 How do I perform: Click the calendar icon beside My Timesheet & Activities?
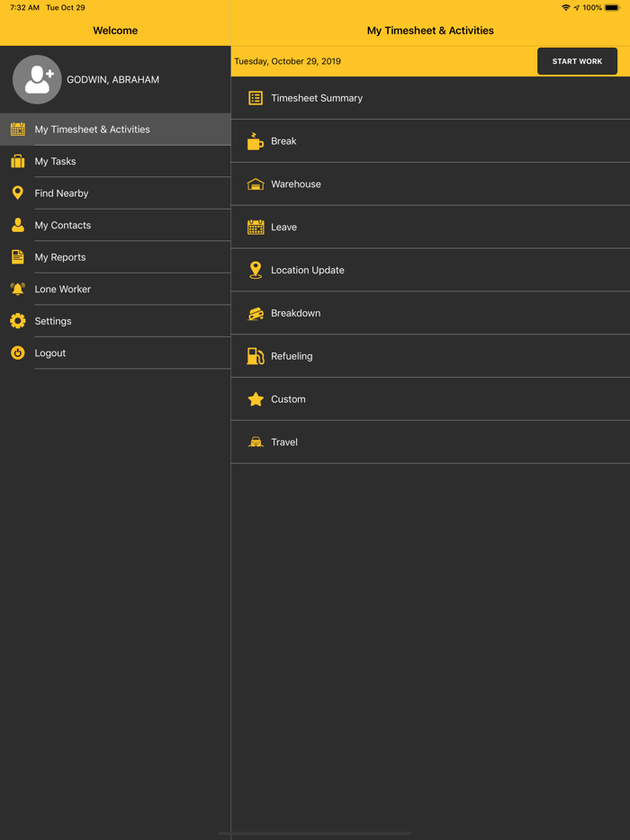(18, 130)
